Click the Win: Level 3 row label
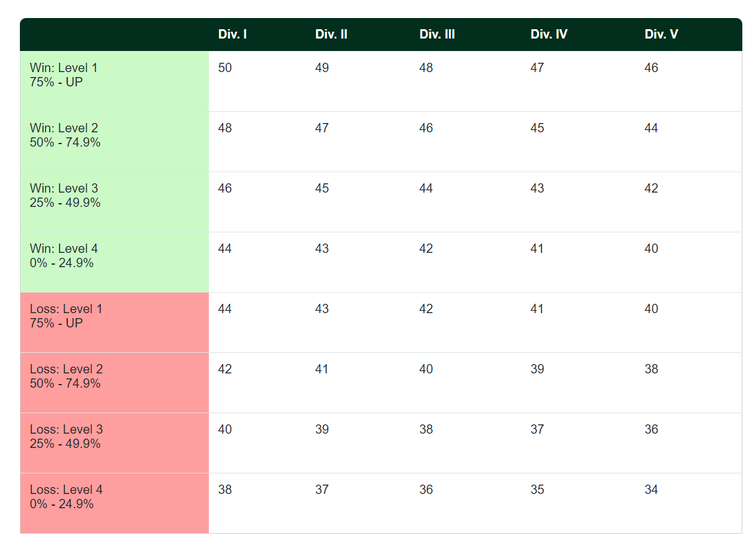This screenshot has height=548, width=756. click(x=65, y=195)
